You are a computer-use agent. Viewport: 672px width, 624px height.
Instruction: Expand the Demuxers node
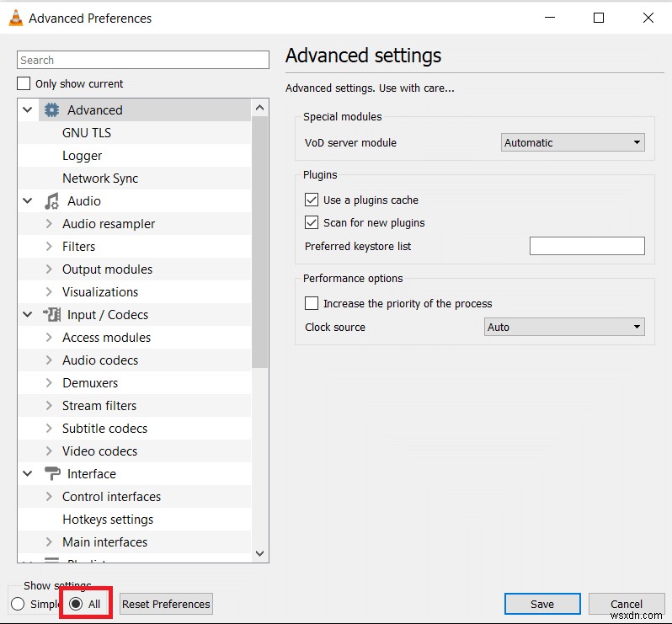tap(49, 382)
